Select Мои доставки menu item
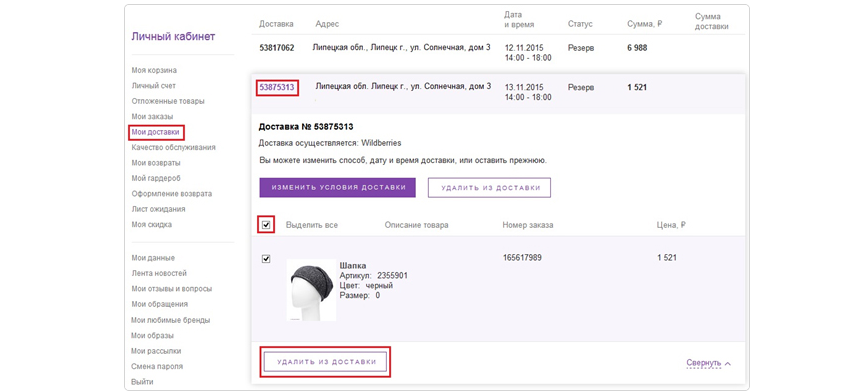Viewport: 847px width, 392px height. 156,132
